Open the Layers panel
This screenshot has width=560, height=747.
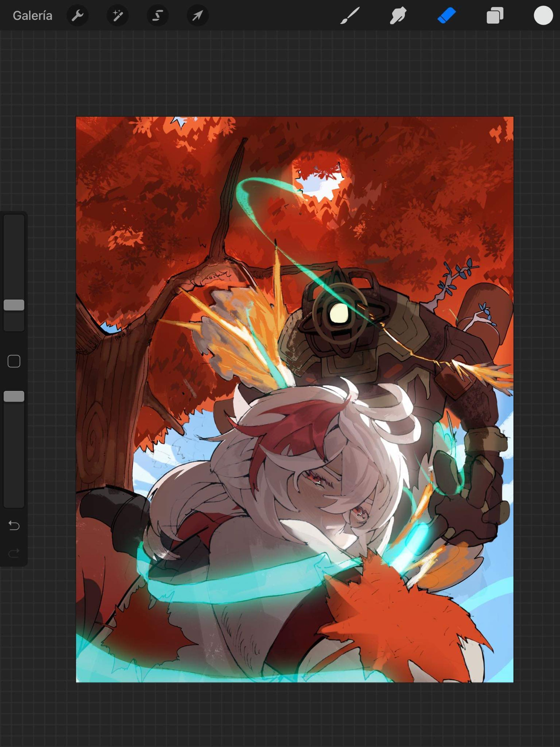pos(495,16)
